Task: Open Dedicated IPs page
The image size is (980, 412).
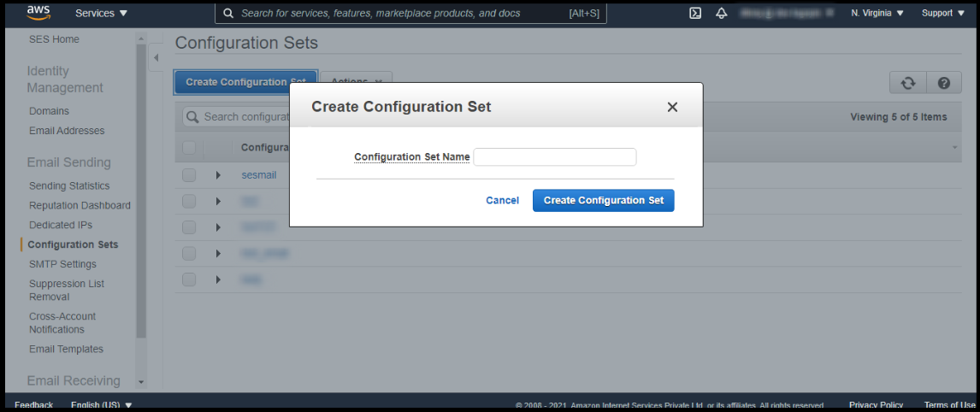Action: pyautogui.click(x=61, y=225)
